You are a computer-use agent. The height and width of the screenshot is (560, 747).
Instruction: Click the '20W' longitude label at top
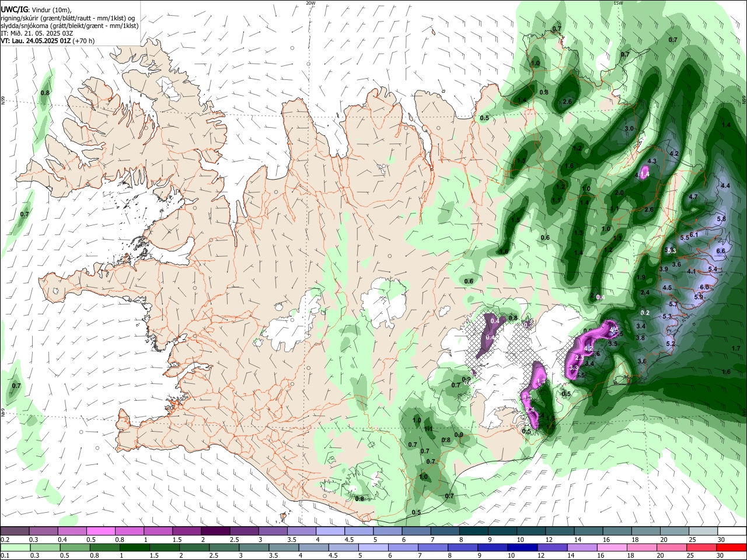(310, 3)
